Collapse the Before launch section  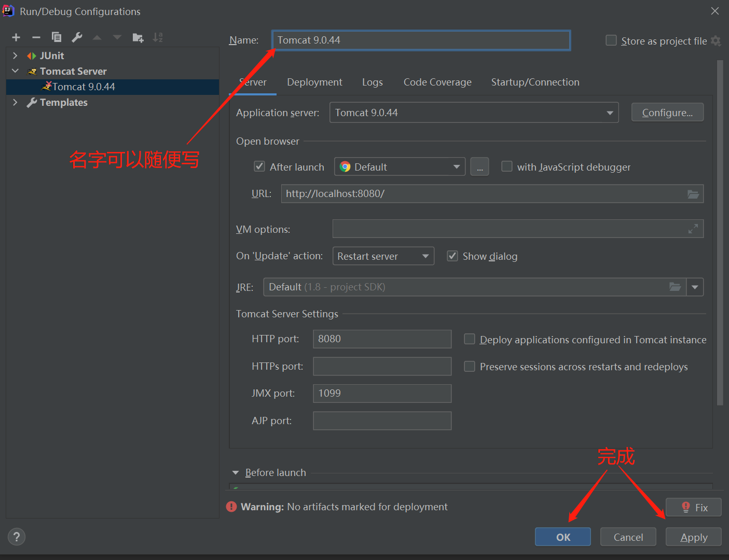[236, 473]
